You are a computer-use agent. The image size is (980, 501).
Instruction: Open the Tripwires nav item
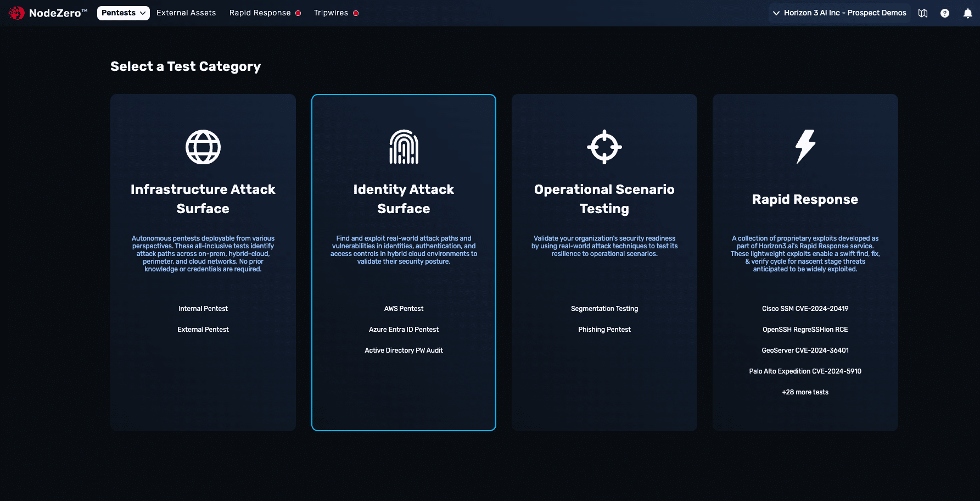336,13
